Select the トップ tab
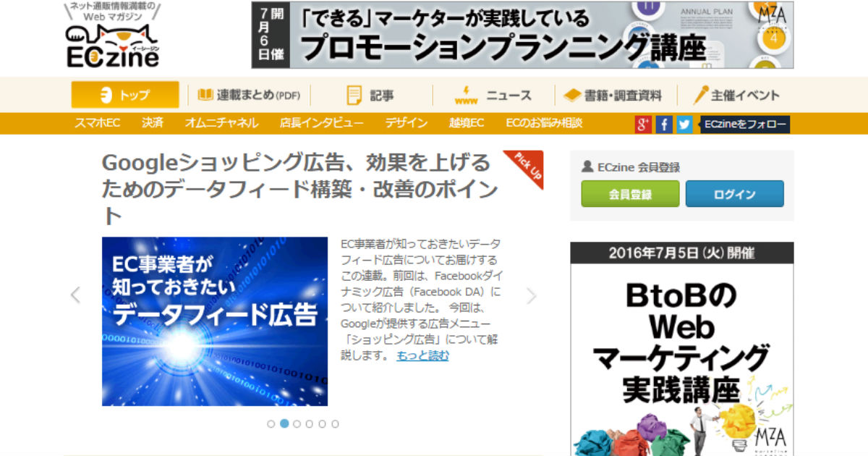 [125, 95]
